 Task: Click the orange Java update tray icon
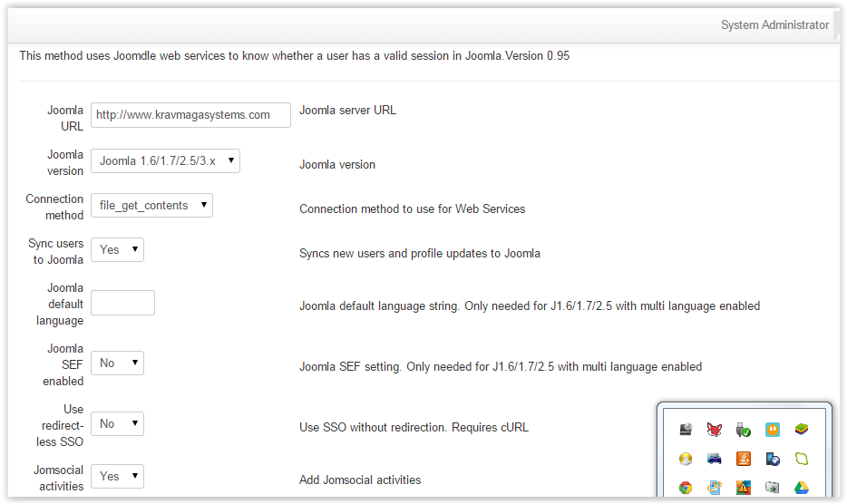(744, 459)
